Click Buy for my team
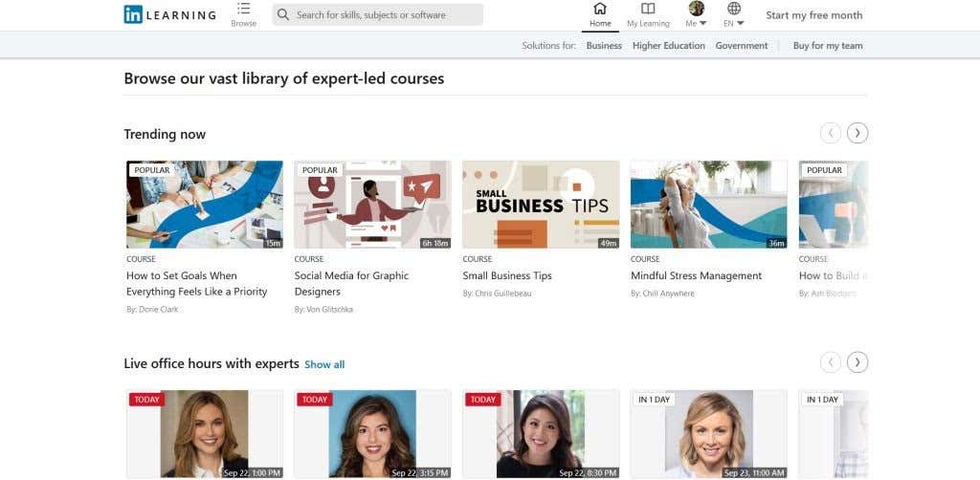 click(x=826, y=46)
